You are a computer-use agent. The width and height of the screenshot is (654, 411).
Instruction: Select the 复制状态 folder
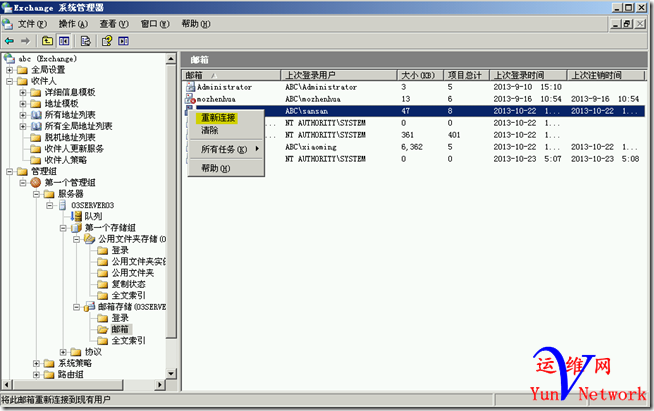[128, 284]
